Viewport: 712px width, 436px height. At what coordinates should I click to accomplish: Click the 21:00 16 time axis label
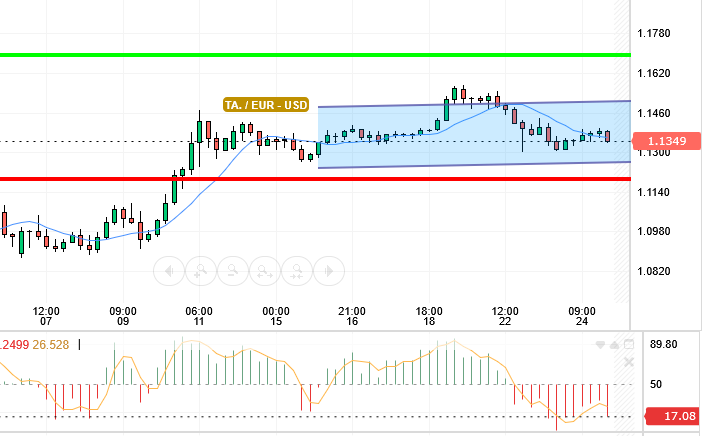pyautogui.click(x=352, y=316)
